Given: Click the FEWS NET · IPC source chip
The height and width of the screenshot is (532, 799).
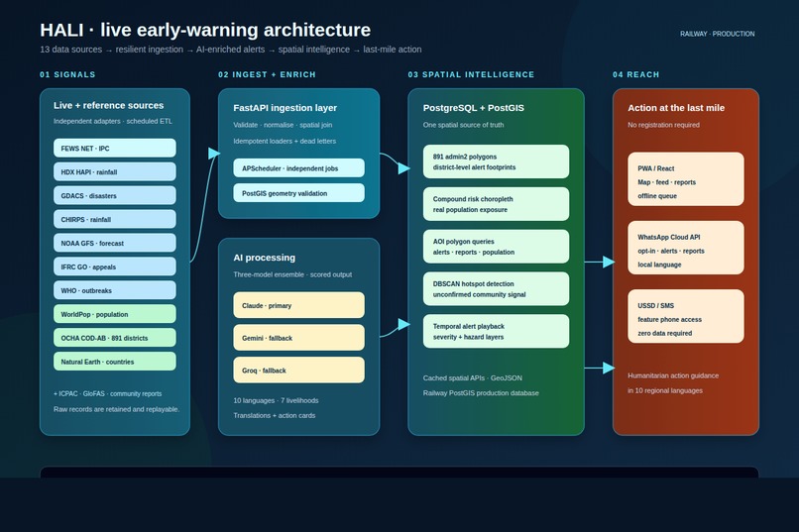Looking at the screenshot, I should [115, 149].
